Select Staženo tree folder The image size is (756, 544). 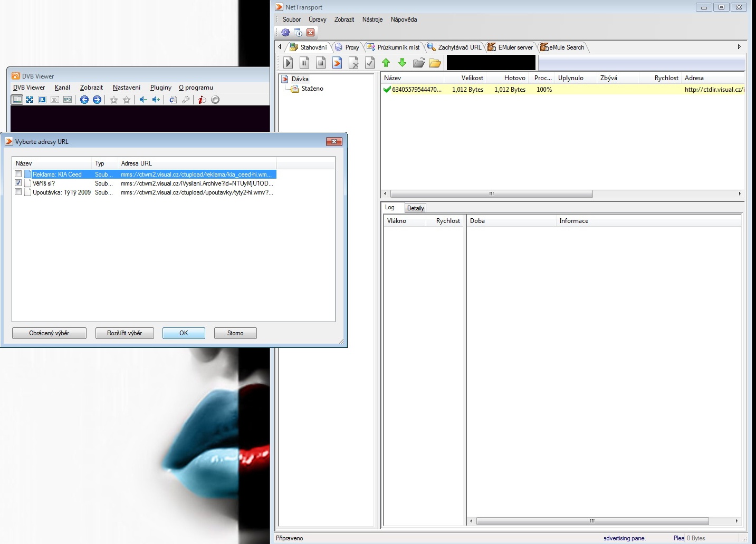312,89
